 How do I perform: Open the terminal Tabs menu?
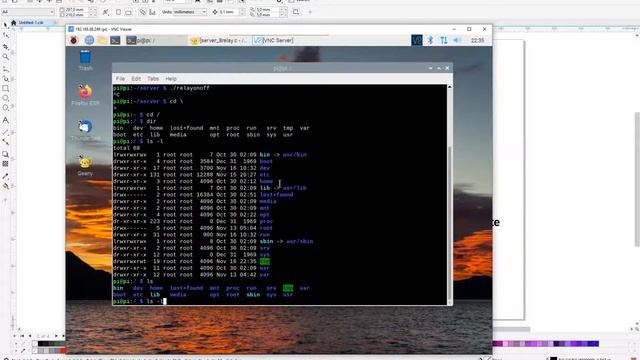153,78
